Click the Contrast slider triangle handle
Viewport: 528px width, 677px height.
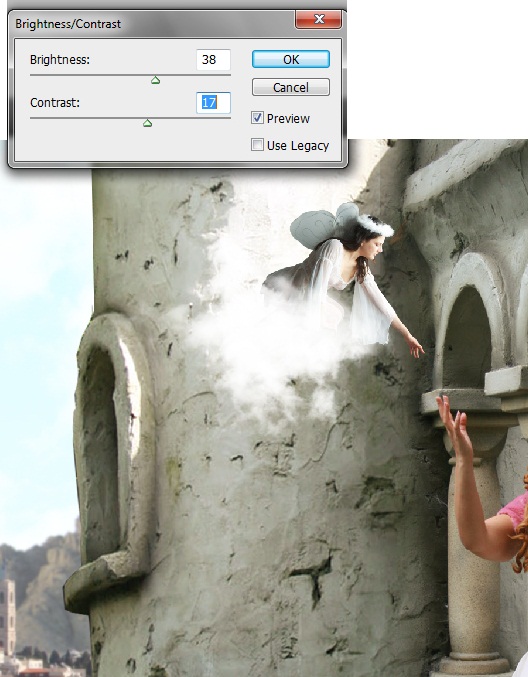(x=147, y=123)
